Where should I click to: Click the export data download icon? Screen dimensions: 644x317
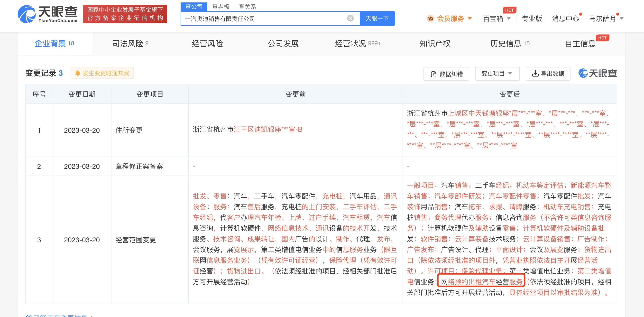click(x=535, y=74)
